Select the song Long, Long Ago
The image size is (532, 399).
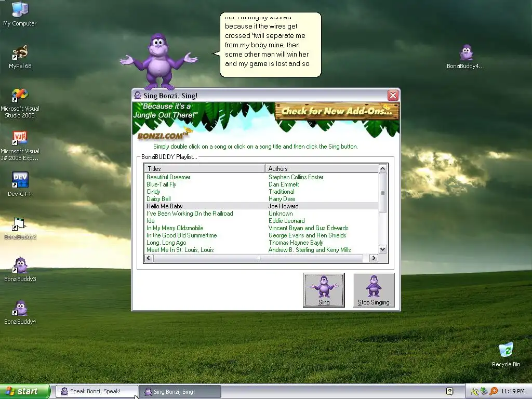(x=166, y=243)
